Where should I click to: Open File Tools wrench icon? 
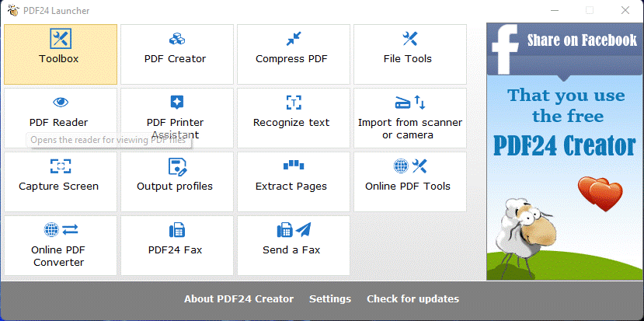click(x=409, y=39)
